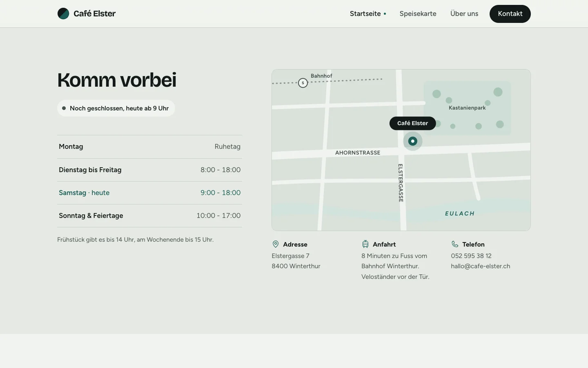Screen dimensions: 588x368
Task: Click the Bahnhof label on the map
Action: (x=321, y=76)
